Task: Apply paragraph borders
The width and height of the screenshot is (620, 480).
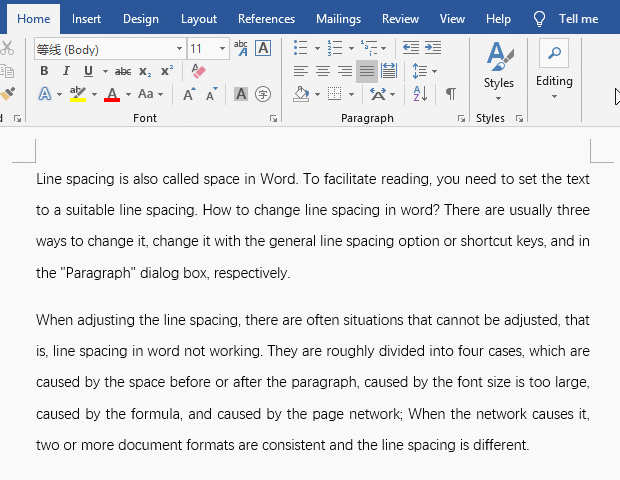Action: click(x=335, y=94)
